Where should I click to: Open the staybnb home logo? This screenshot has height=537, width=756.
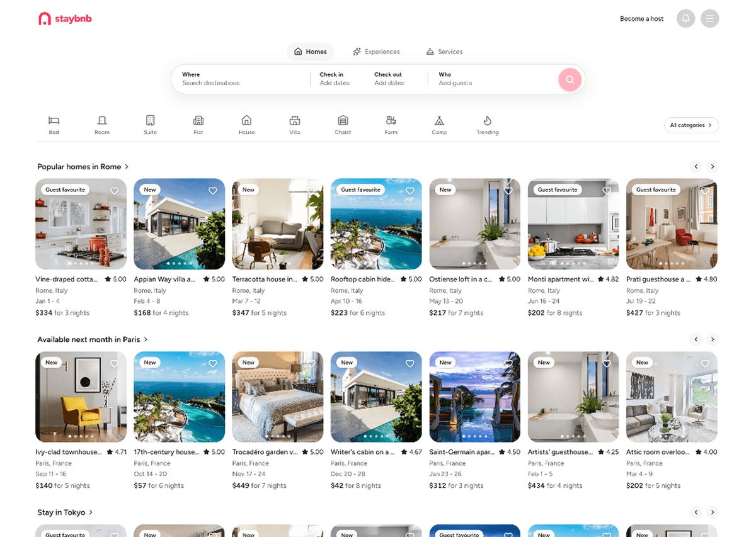click(65, 19)
